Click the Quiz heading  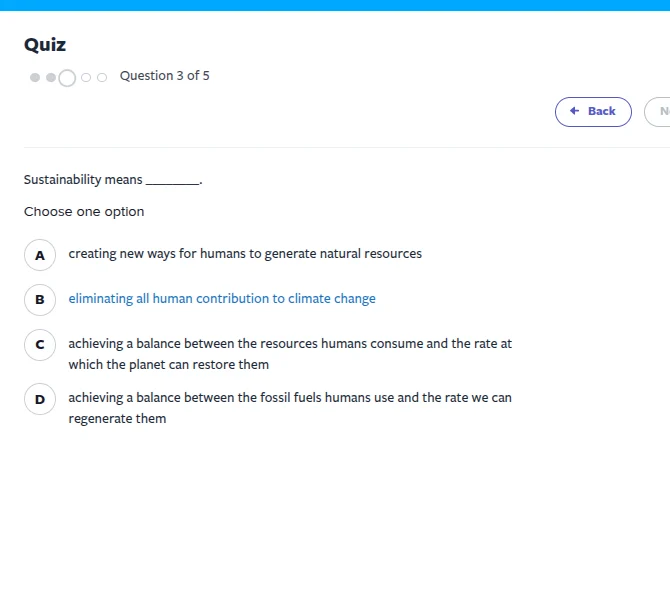pyautogui.click(x=45, y=45)
